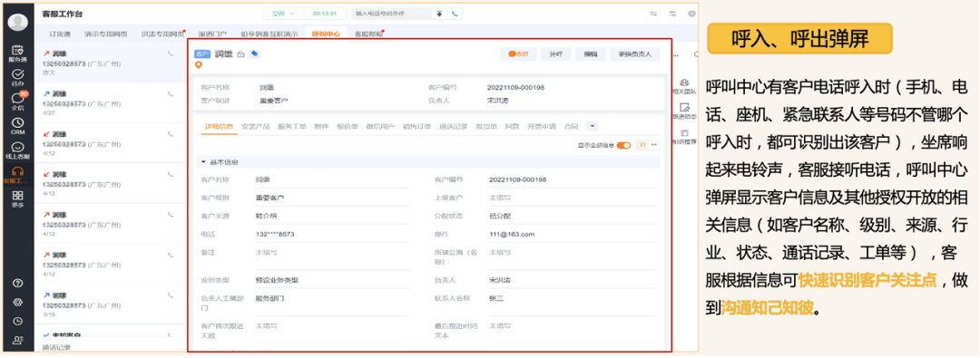Expand the extra tabs dropdown arrow
The width and height of the screenshot is (980, 358).
(x=592, y=126)
